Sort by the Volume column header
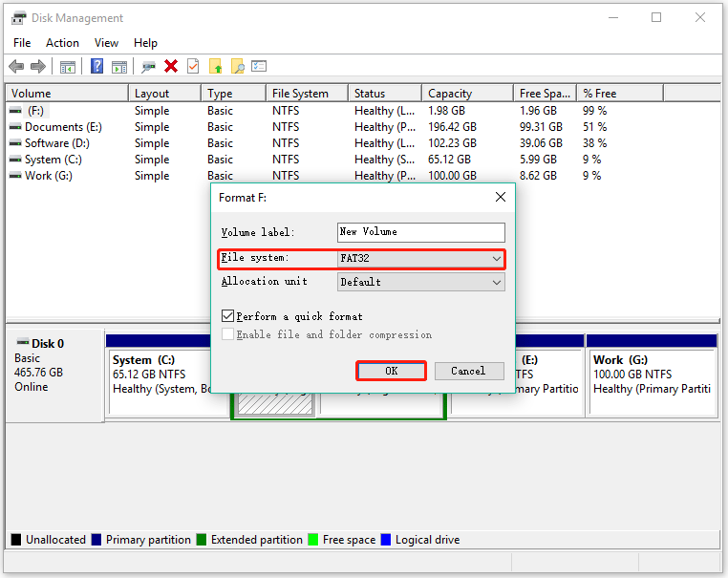The height and width of the screenshot is (578, 728). pos(67,94)
